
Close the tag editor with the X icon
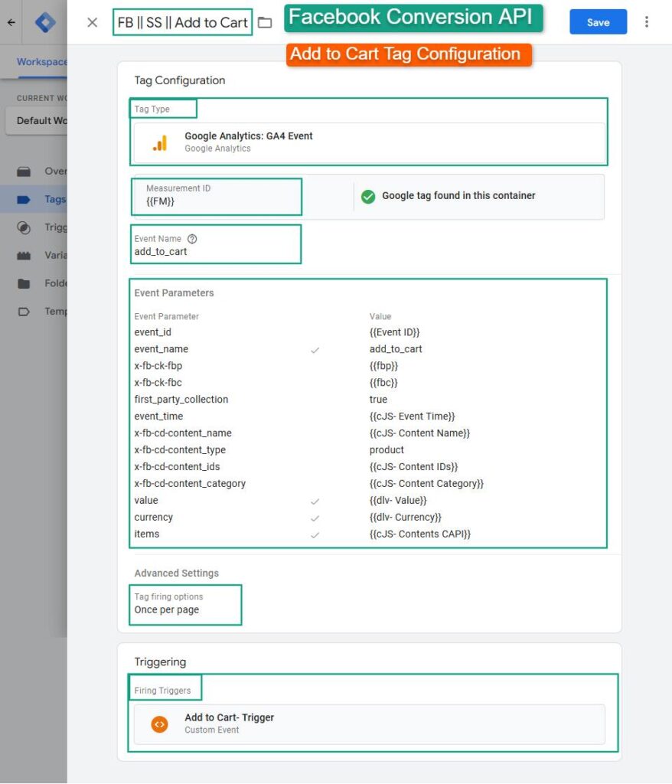click(92, 22)
